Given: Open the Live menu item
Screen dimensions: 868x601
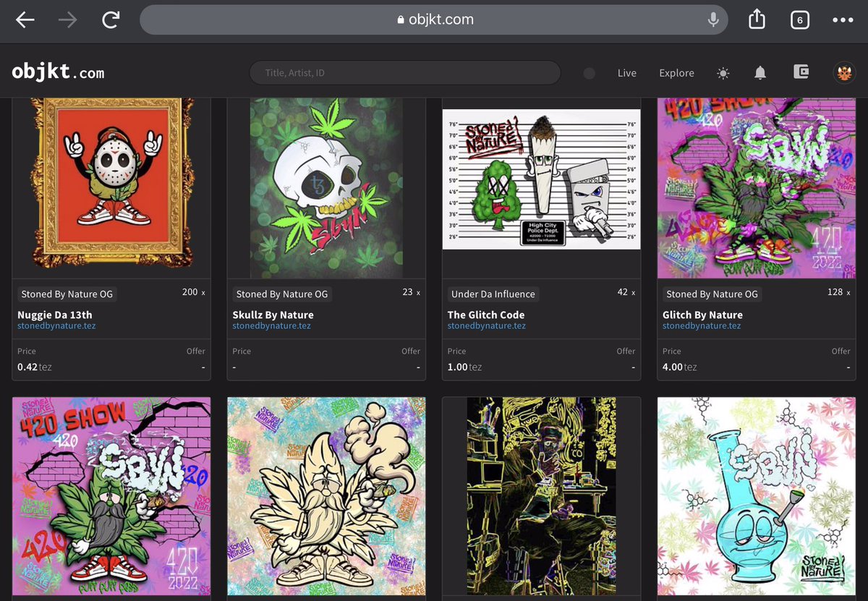Looking at the screenshot, I should [x=627, y=73].
